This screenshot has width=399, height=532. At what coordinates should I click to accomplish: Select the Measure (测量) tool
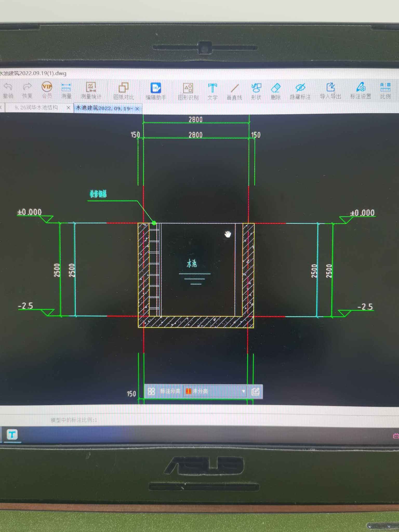[66, 90]
